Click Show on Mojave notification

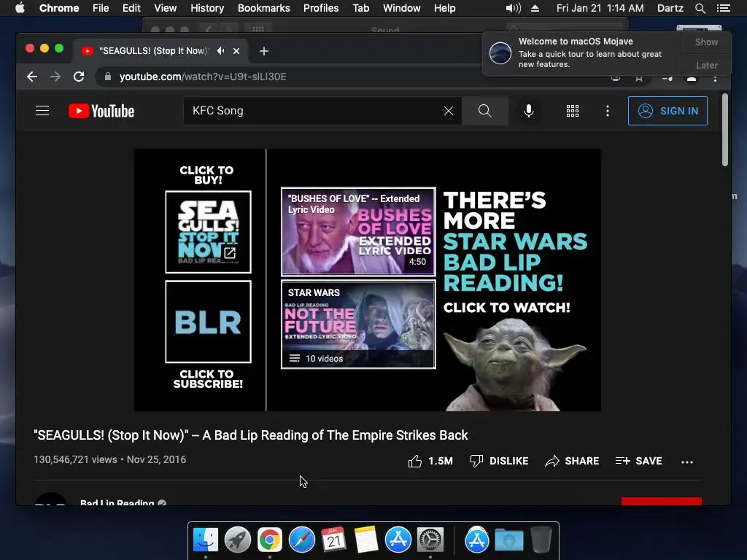(x=706, y=42)
